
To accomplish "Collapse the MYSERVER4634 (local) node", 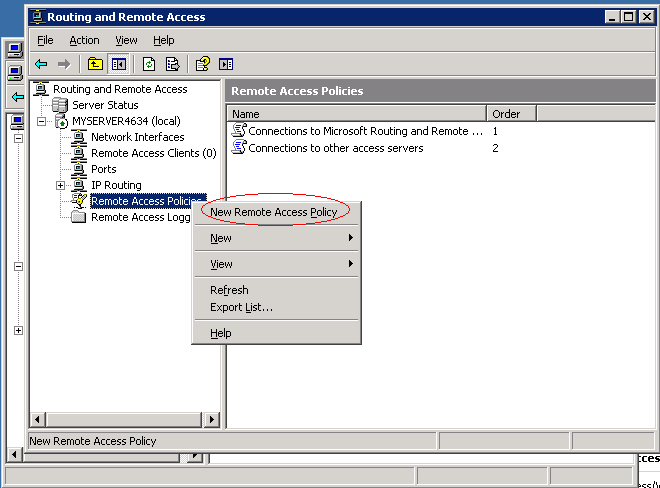I will 41,122.
